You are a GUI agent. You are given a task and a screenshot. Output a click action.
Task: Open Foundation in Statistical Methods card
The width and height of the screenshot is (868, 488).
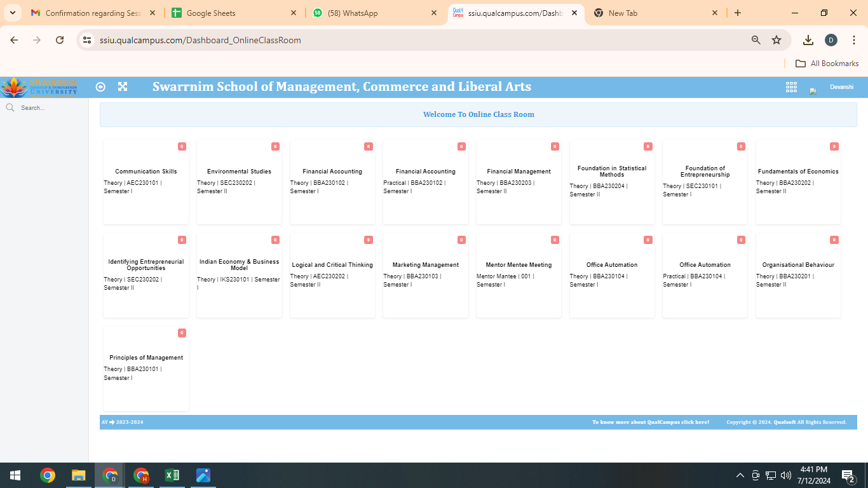point(612,182)
